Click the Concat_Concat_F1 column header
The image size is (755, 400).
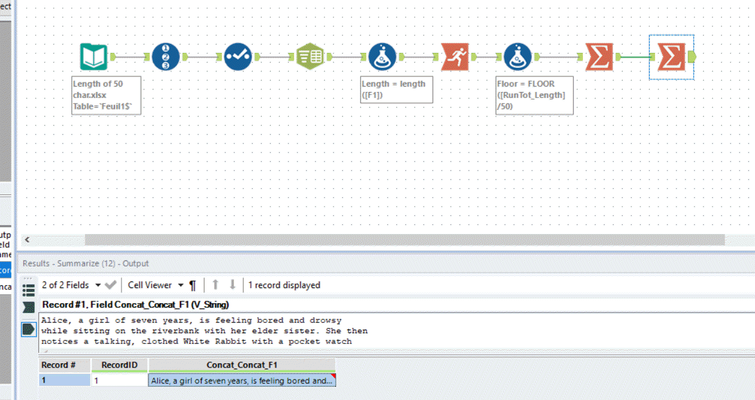(242, 365)
